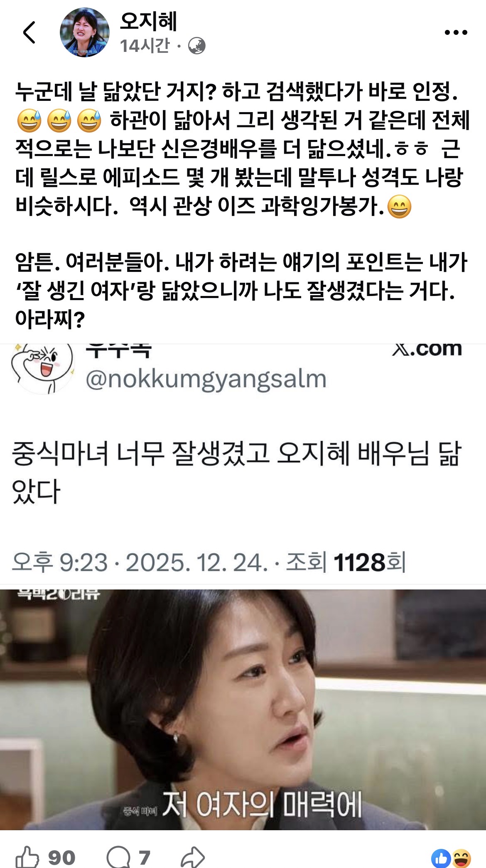Go back using the left arrow
The height and width of the screenshot is (868, 486).
click(x=29, y=32)
